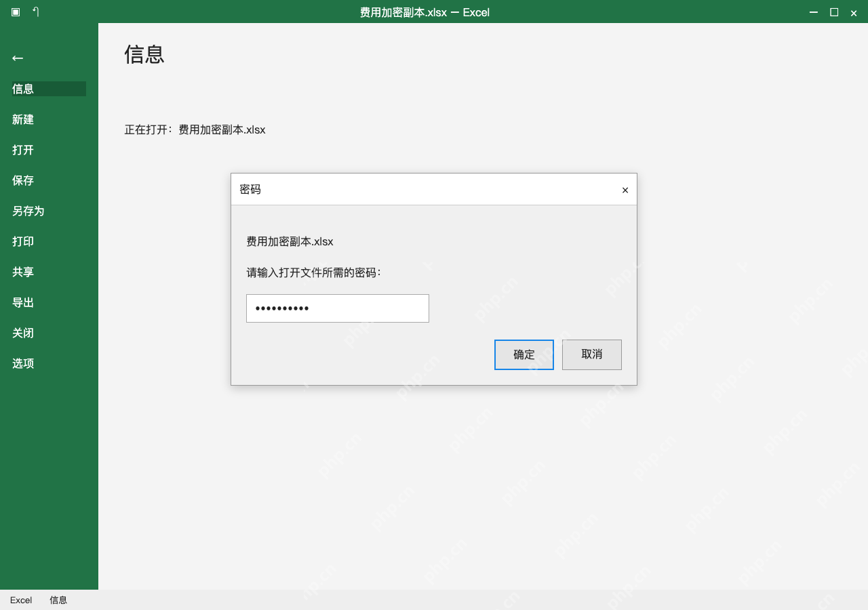Screen dimensions: 868x610
Task: Minimize the Excel window
Action: [814, 12]
